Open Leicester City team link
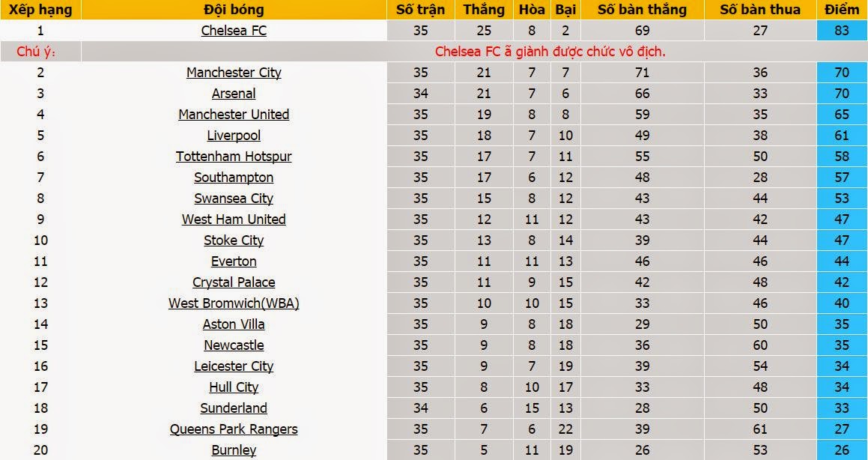Screen dimensions: 868x460 (234, 366)
